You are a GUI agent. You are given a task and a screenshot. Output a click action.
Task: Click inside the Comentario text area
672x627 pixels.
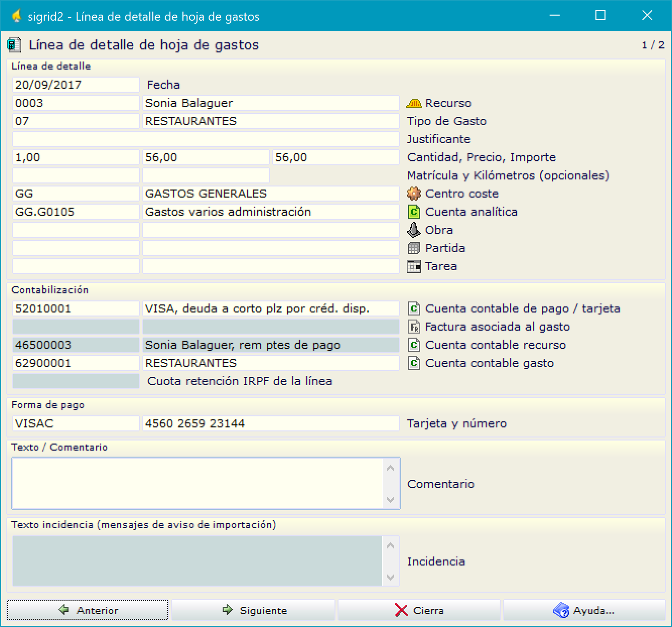point(197,483)
